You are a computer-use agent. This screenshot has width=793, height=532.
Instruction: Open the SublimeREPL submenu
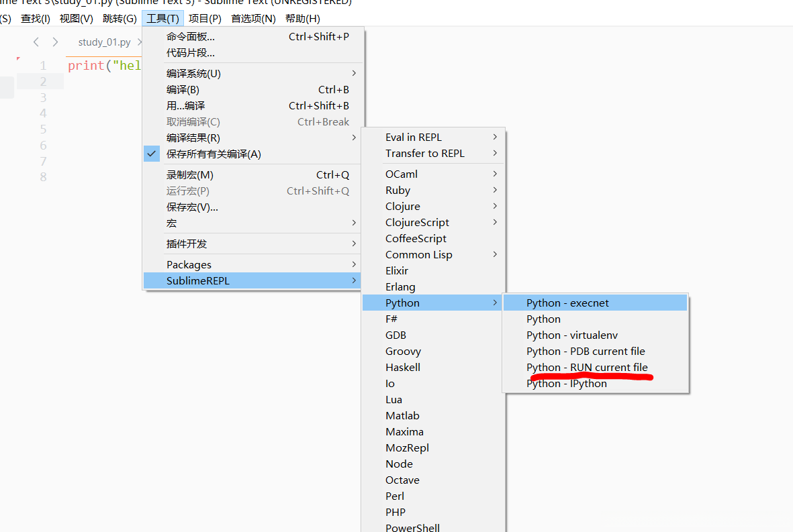252,280
